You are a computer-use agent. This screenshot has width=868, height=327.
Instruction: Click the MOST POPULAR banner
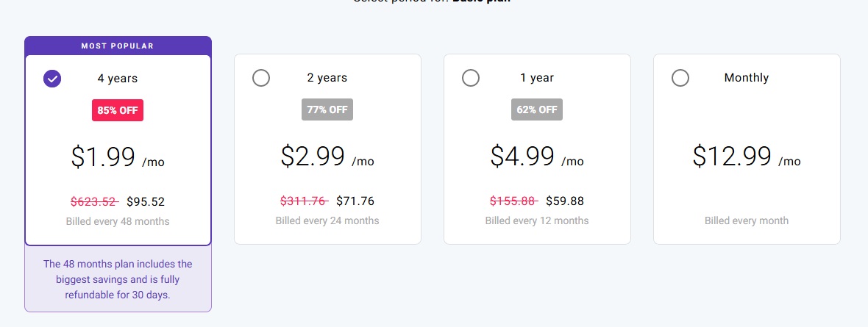[x=118, y=46]
